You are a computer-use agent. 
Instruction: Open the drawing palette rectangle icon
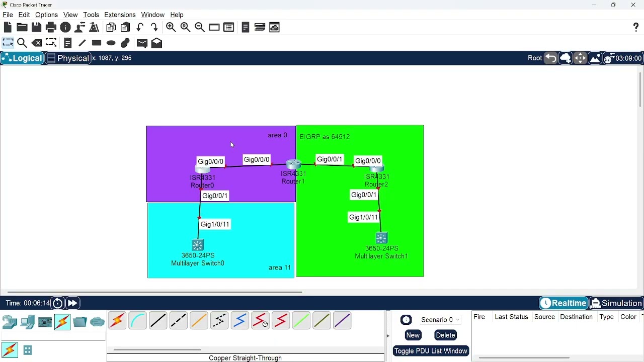[x=214, y=27]
